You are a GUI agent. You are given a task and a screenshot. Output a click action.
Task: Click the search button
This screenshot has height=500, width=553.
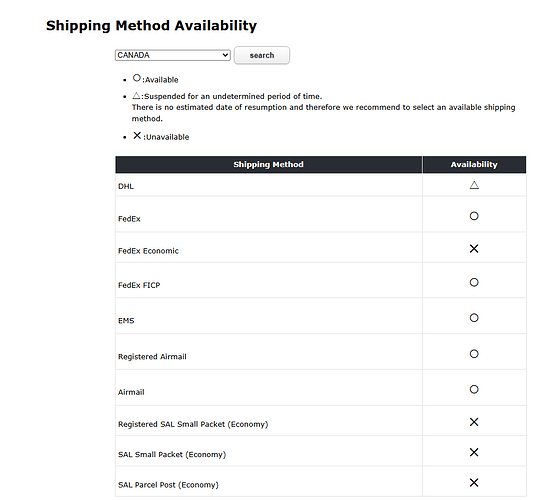[262, 55]
